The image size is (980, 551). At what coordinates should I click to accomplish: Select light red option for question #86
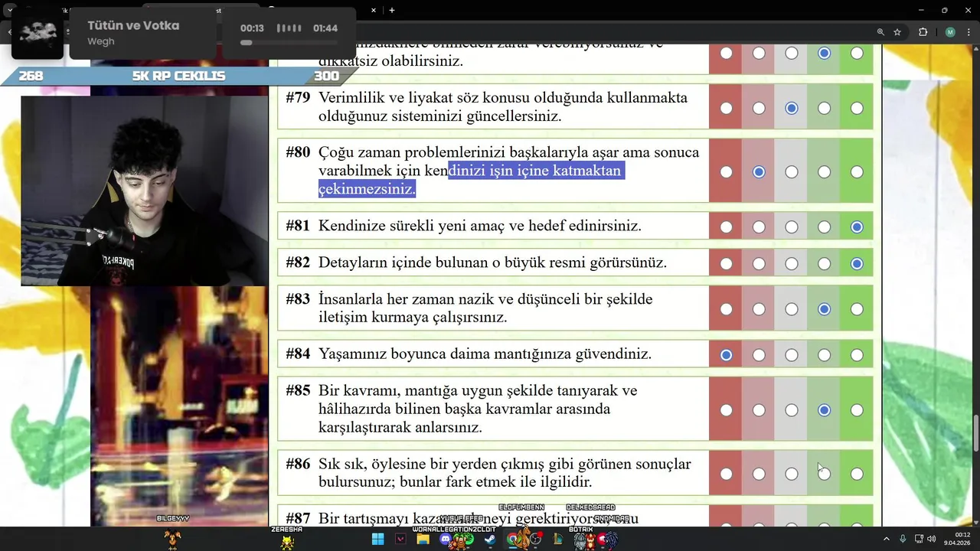[759, 474]
